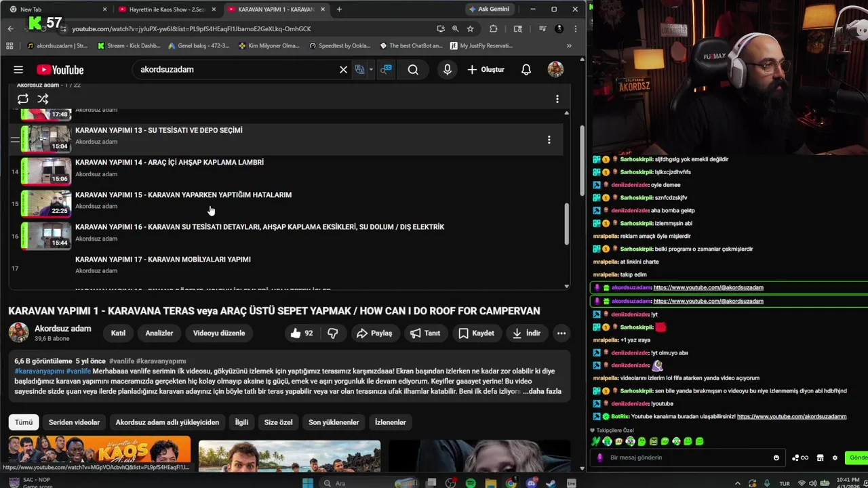Download video with İndir button
The image size is (868, 488).
526,333
